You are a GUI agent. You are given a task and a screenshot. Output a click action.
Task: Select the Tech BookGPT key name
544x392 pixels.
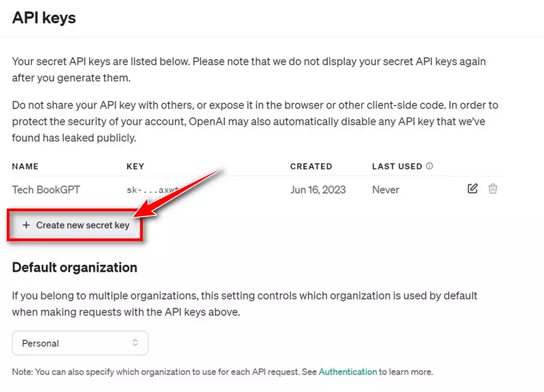click(46, 190)
